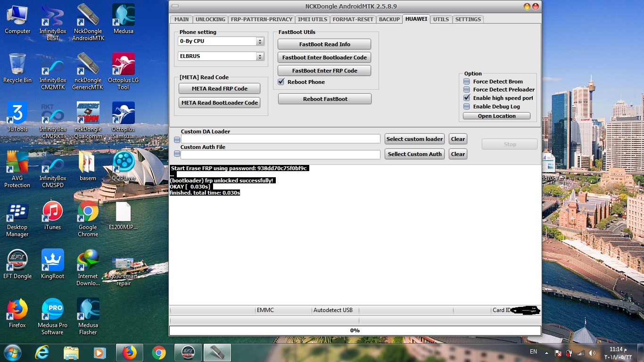This screenshot has width=644, height=362.
Task: Toggle the Reboot Phone checkbox
Action: click(281, 82)
